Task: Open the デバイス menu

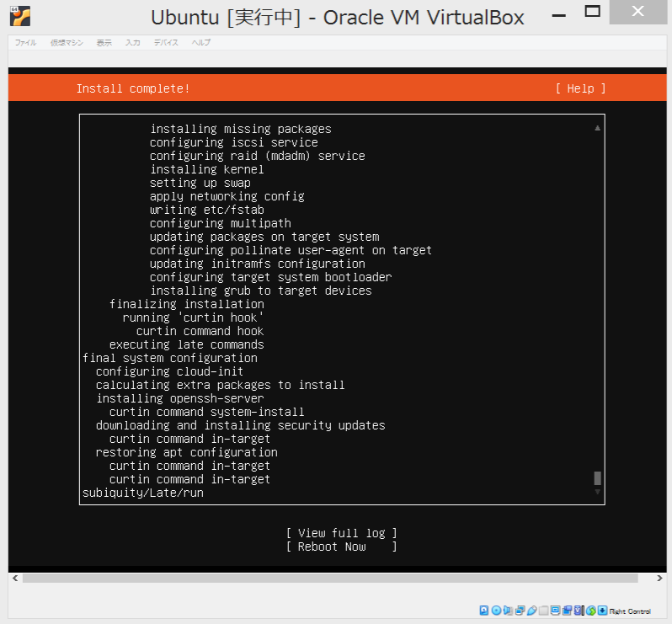Action: (x=166, y=42)
